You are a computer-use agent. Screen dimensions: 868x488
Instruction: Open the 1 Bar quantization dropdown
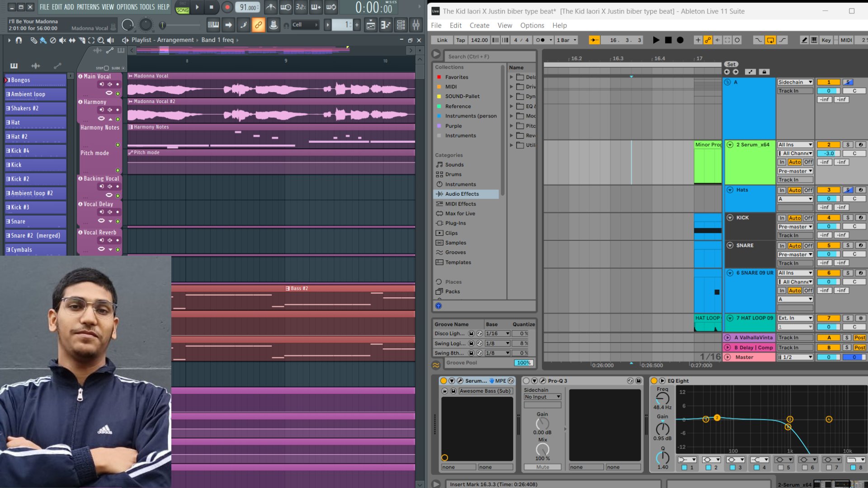coord(567,40)
